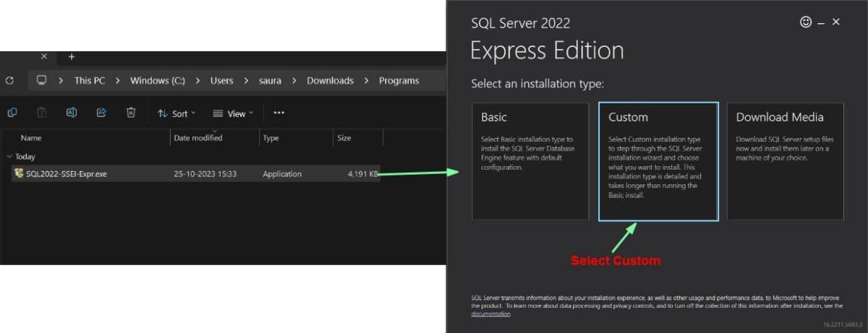
Task: Click the Delete trash icon in Explorer
Action: pos(131,113)
